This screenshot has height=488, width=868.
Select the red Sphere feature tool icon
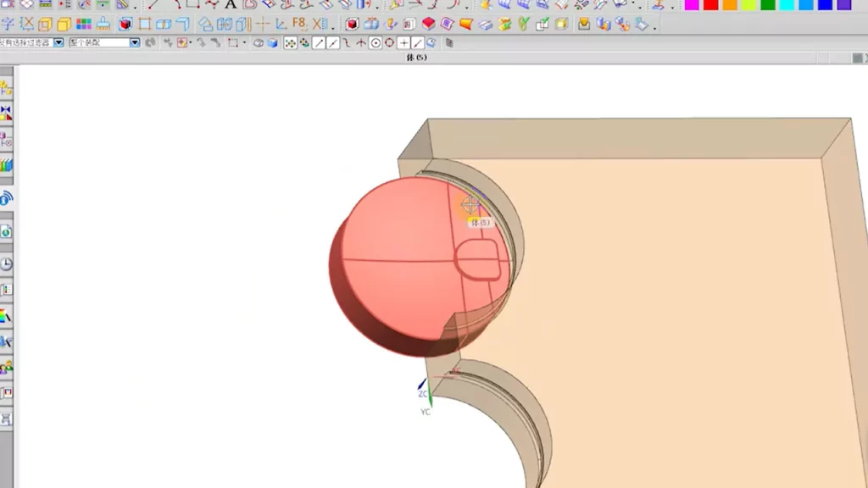(428, 24)
